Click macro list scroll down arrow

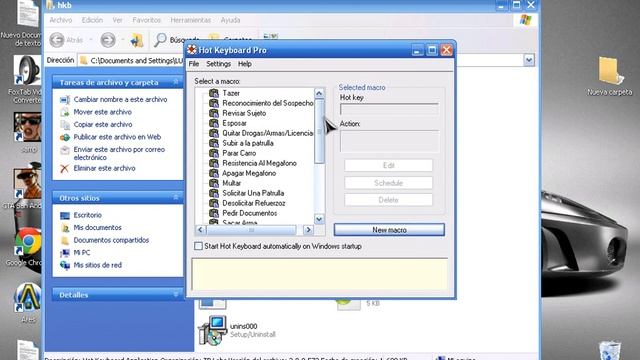point(319,219)
